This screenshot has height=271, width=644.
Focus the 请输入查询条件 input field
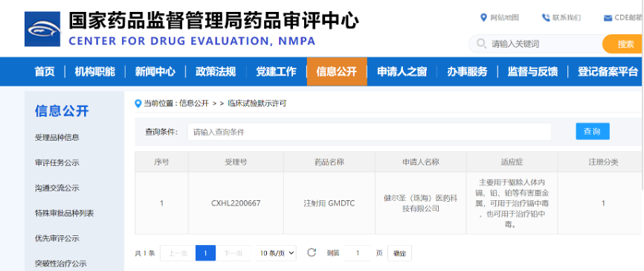[370, 132]
